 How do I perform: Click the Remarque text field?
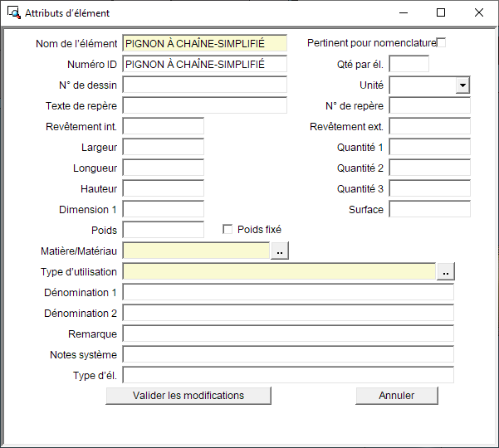pyautogui.click(x=288, y=334)
